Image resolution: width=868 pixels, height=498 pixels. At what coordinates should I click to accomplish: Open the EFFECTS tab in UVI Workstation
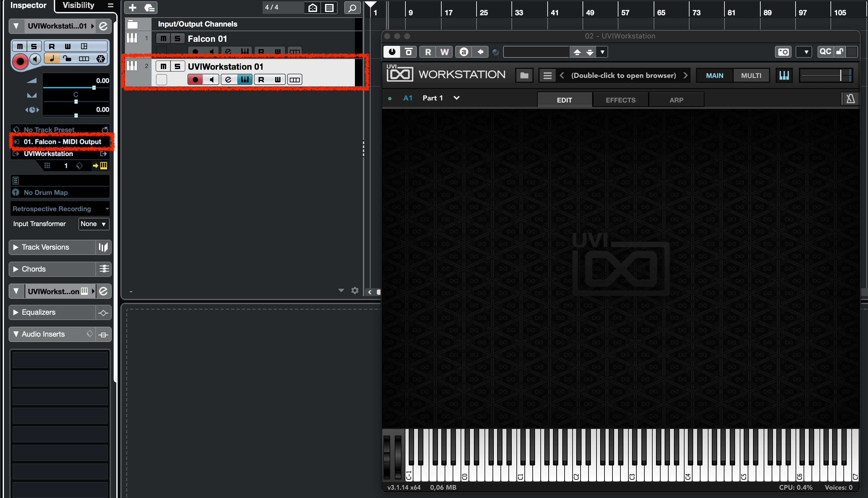620,100
